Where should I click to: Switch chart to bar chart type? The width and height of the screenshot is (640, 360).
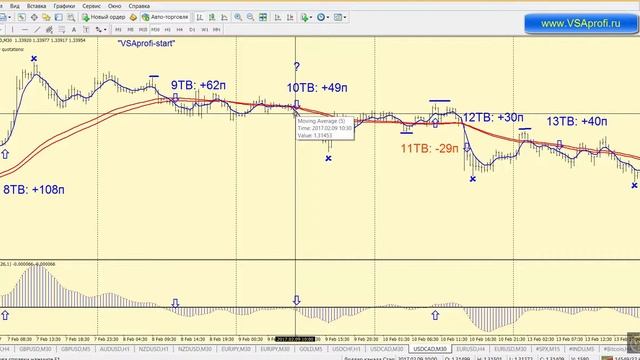point(200,17)
